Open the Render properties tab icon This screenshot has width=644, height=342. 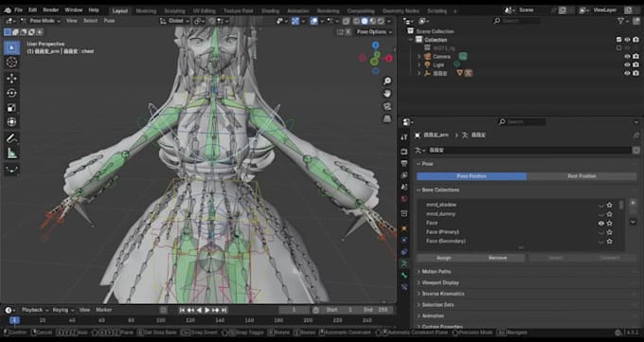(404, 152)
